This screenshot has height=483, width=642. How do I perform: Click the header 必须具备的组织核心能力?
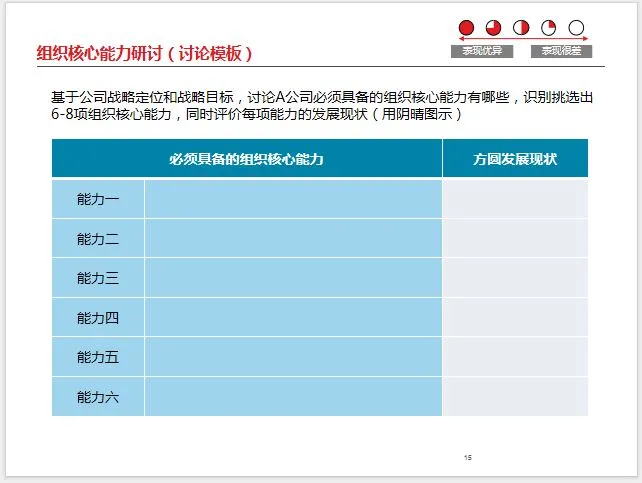tap(247, 158)
